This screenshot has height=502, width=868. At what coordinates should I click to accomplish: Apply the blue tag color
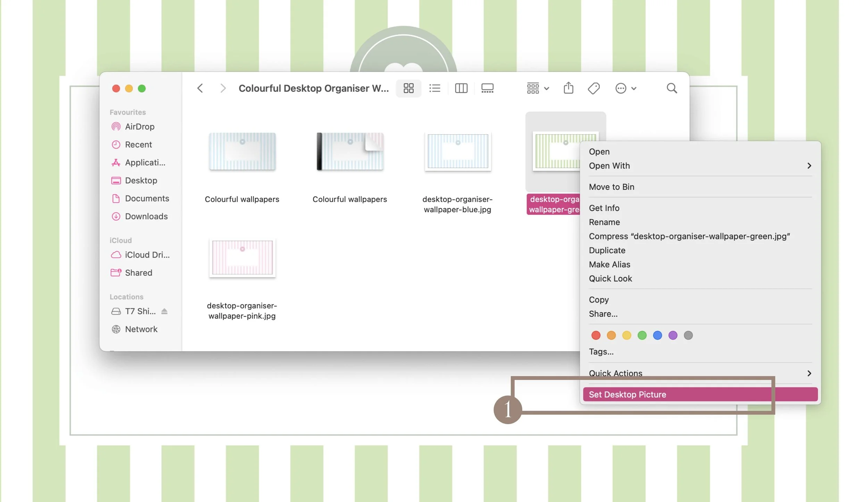coord(657,335)
